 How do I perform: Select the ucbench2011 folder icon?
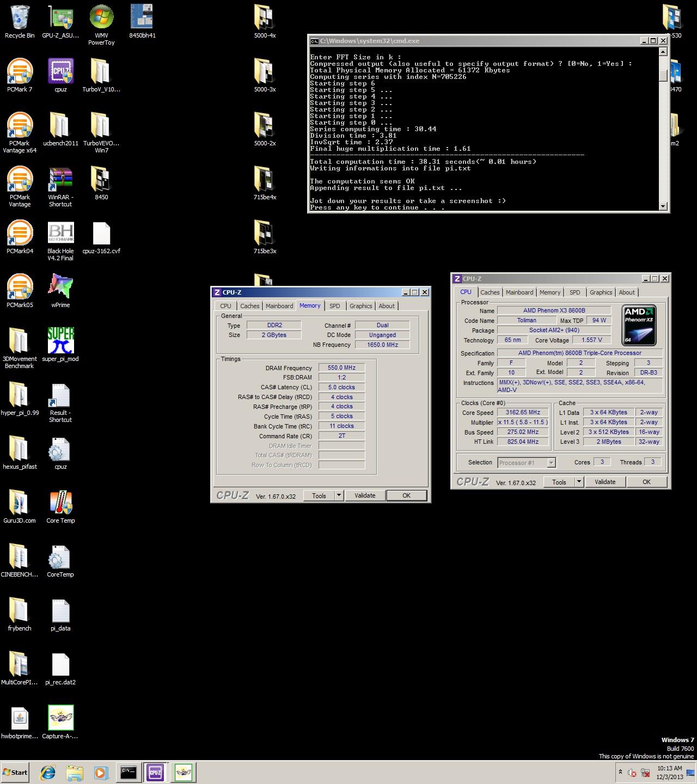coord(60,130)
